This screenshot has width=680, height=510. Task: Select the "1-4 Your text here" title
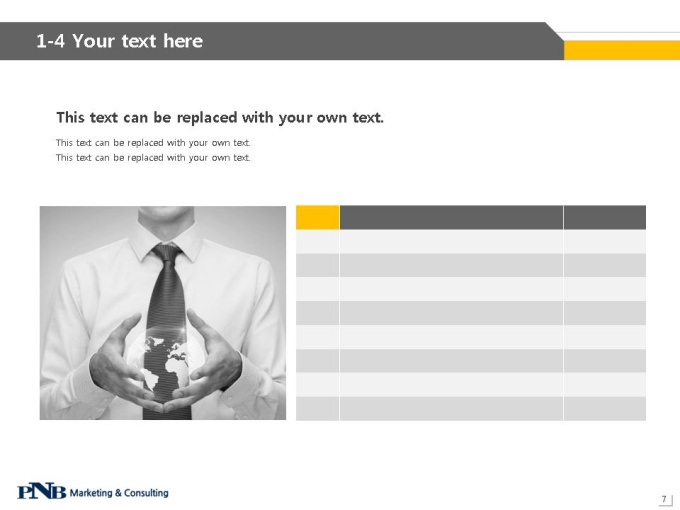[x=119, y=41]
